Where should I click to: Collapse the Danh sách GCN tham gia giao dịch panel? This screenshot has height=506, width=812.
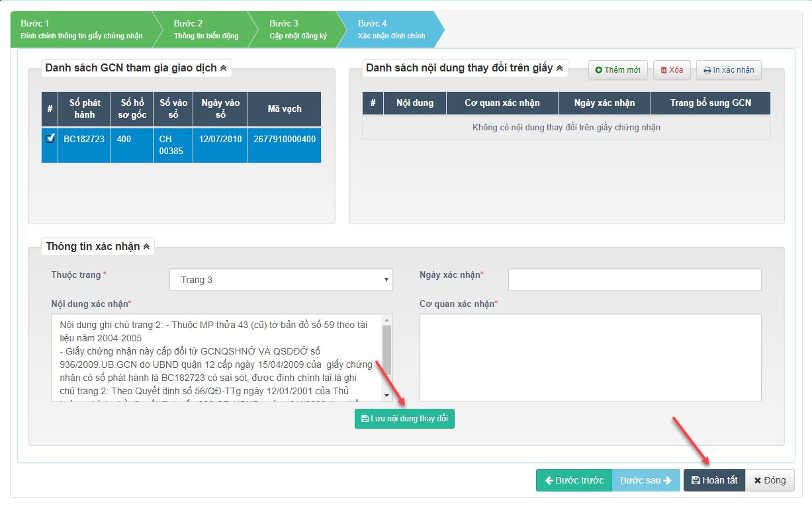coord(223,67)
